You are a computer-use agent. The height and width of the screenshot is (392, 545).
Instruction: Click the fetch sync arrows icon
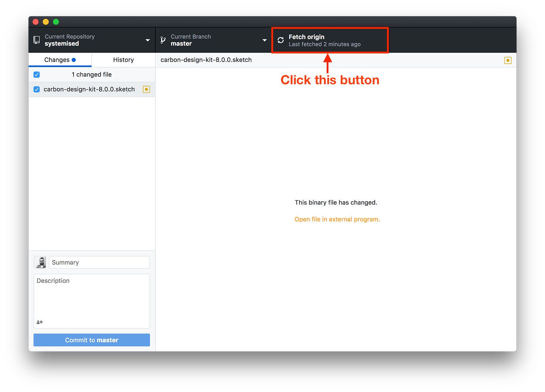pyautogui.click(x=281, y=40)
